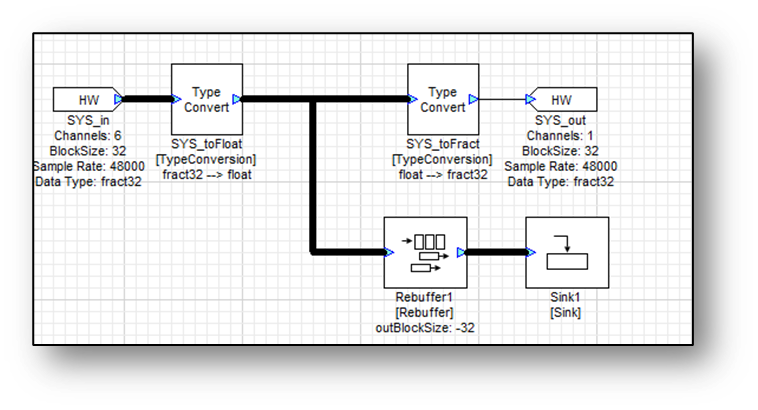Image resolution: width=758 pixels, height=410 pixels.
Task: Select the Sink1 module block
Action: point(567,252)
